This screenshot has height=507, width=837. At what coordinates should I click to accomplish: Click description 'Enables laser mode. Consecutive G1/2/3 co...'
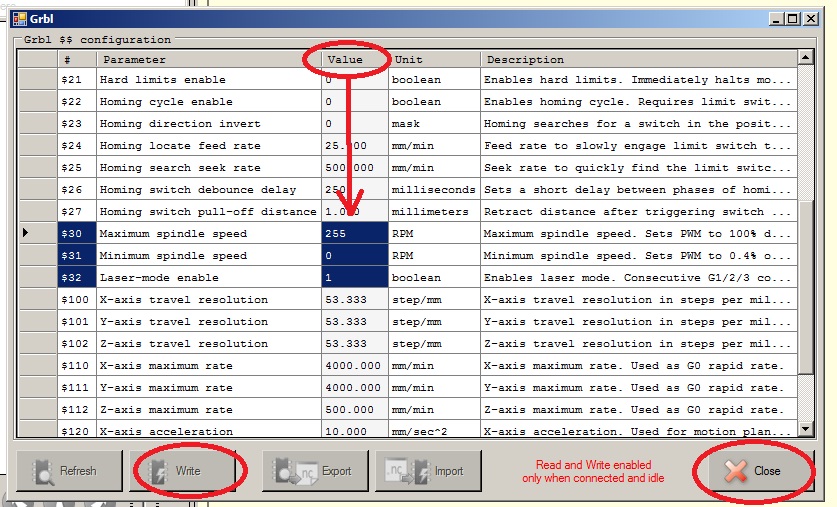(x=637, y=278)
